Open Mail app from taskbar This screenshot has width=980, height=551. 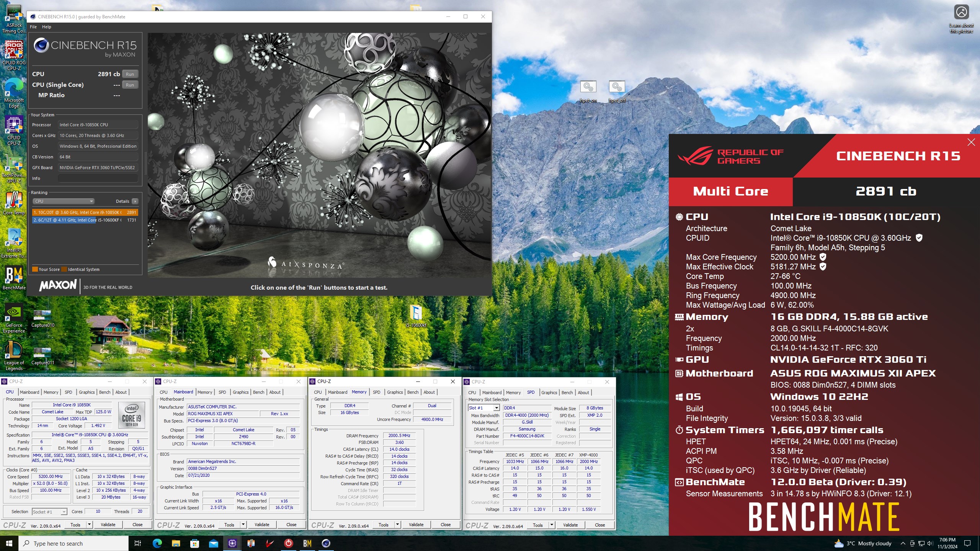pos(214,543)
